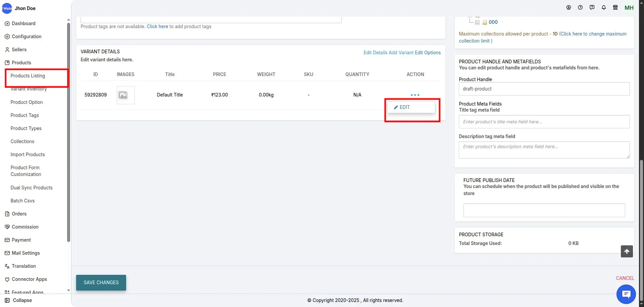Open the notifications bell icon
644x307 pixels.
pyautogui.click(x=603, y=8)
